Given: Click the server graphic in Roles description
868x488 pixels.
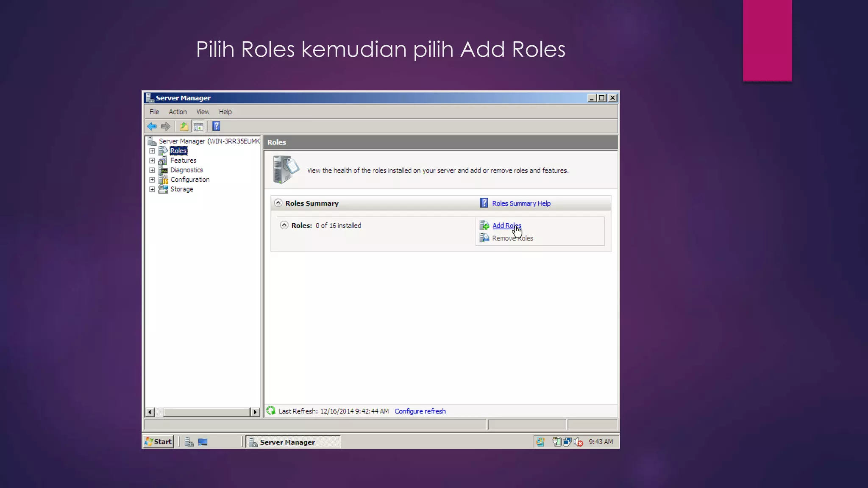Looking at the screenshot, I should point(286,169).
